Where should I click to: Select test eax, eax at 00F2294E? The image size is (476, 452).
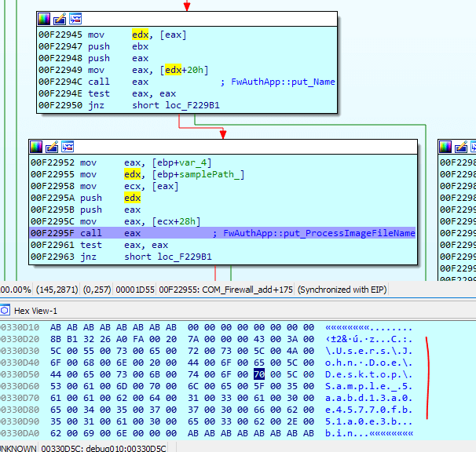107,93
